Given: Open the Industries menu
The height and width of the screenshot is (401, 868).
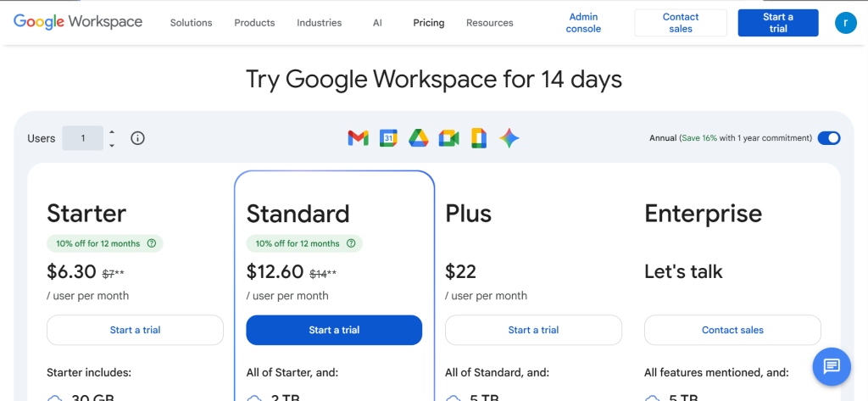Looking at the screenshot, I should click(x=319, y=23).
